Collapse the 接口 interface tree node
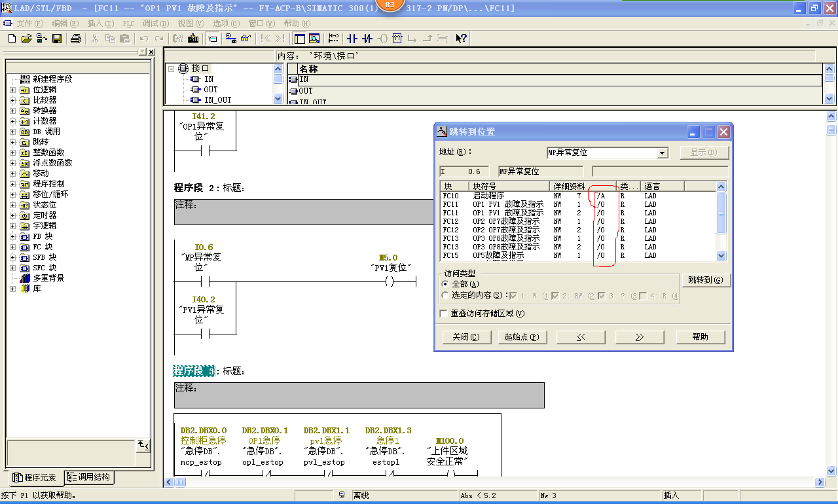 point(171,68)
